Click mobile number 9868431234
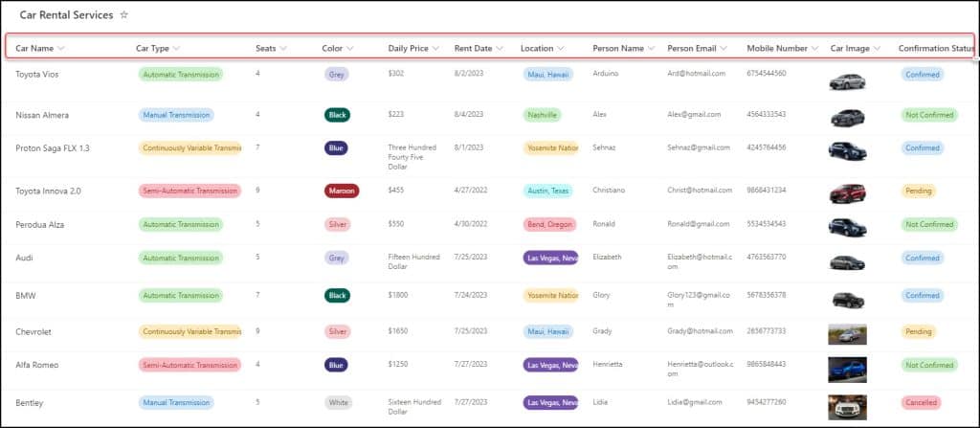The height and width of the screenshot is (428, 980). [767, 190]
